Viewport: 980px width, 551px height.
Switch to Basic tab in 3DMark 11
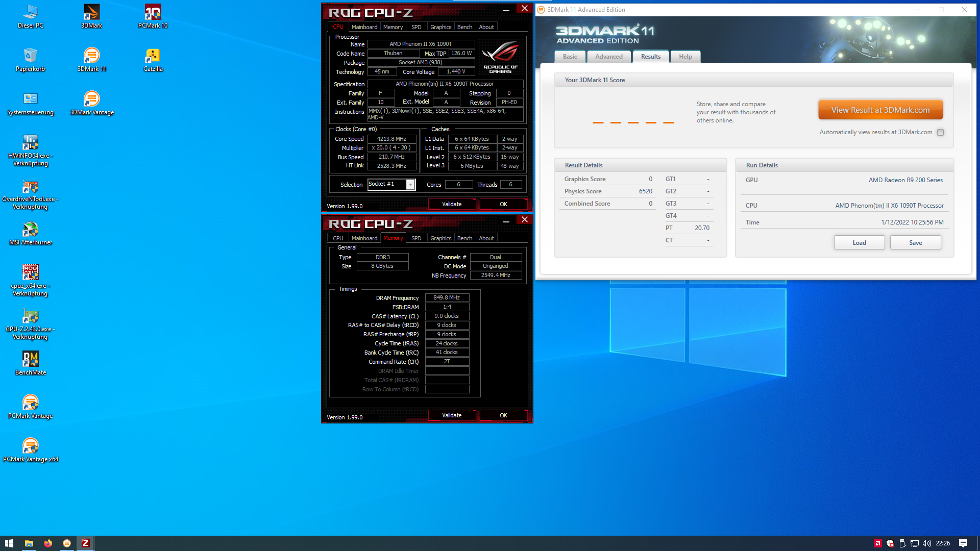tap(570, 57)
